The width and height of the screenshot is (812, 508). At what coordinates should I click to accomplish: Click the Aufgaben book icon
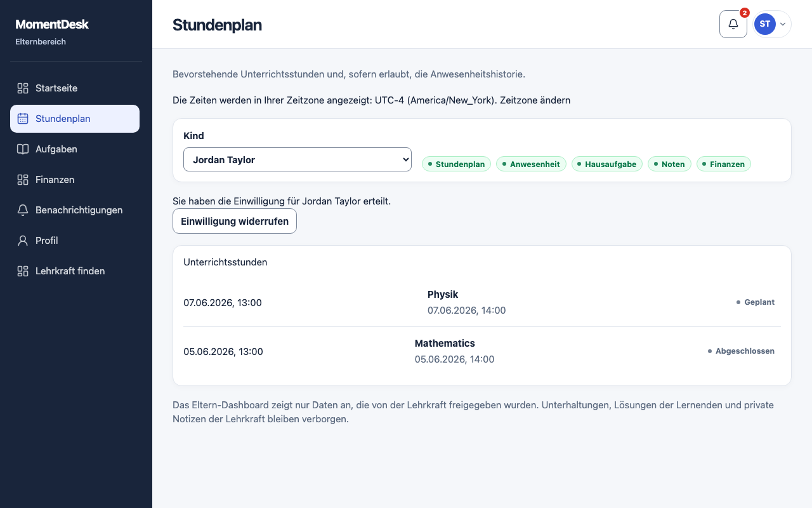pos(23,149)
